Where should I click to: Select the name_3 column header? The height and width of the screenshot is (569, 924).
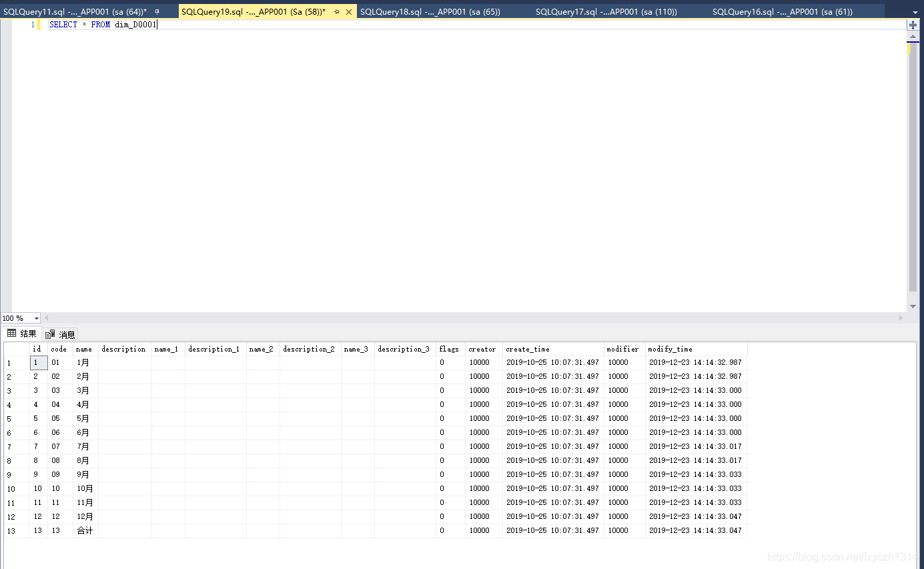[x=358, y=349]
